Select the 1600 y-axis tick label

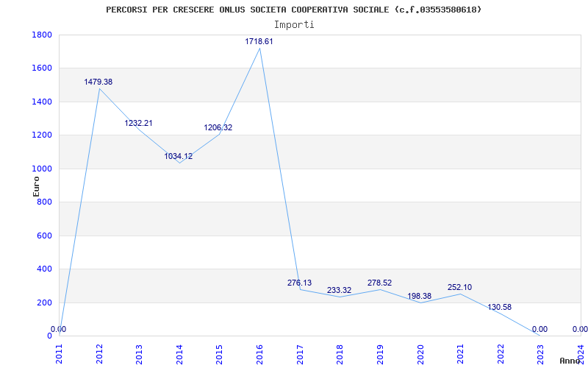[x=42, y=68]
